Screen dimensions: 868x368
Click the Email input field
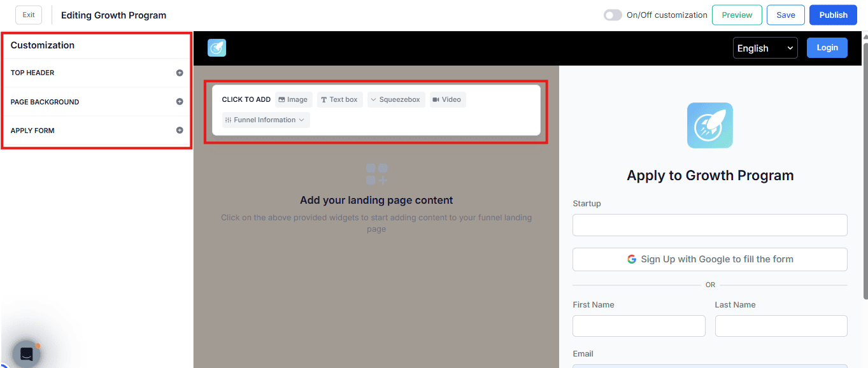click(710, 366)
